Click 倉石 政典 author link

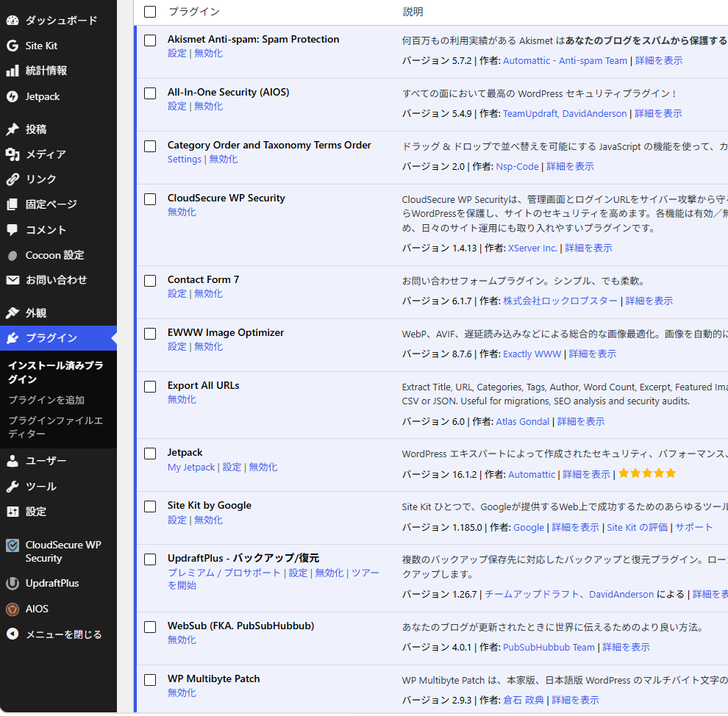pos(524,701)
